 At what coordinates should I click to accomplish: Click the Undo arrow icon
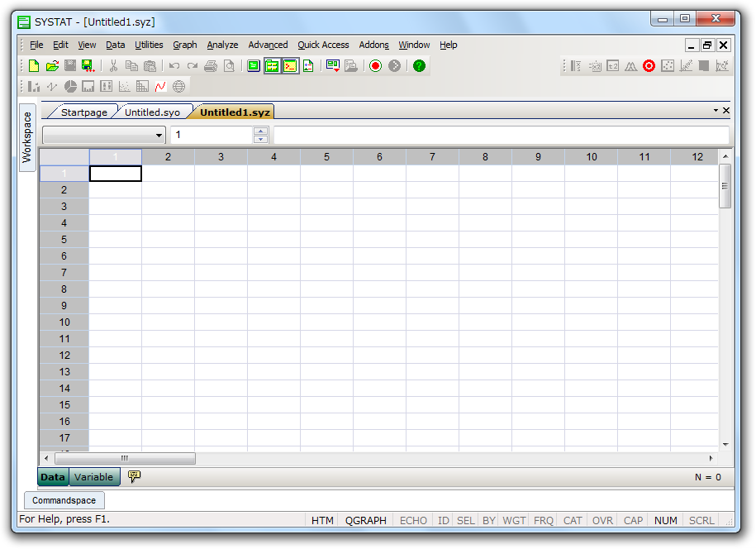coord(174,65)
